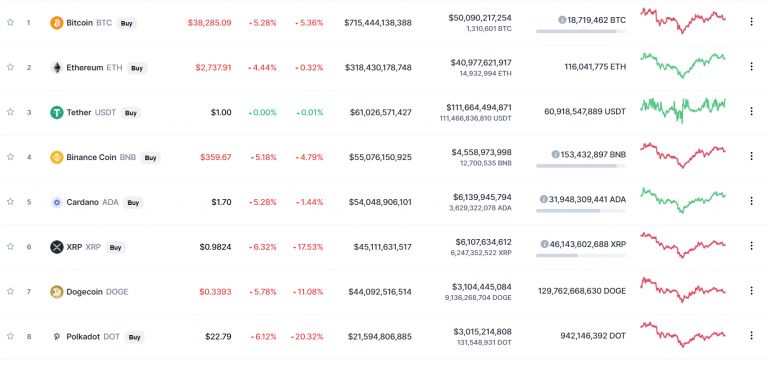Viewport: 768px width, 365px height.
Task: Expand the three-dot menu for Dogecoin row
Action: (751, 291)
